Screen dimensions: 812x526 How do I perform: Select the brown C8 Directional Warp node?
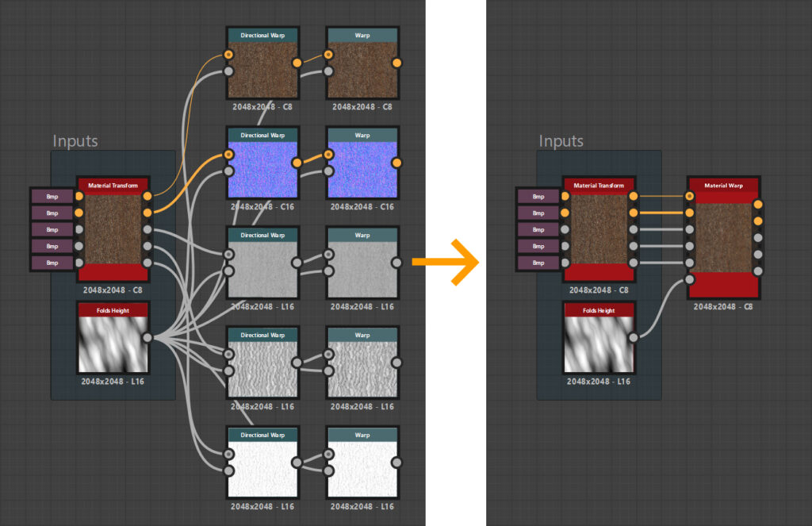[x=262, y=69]
